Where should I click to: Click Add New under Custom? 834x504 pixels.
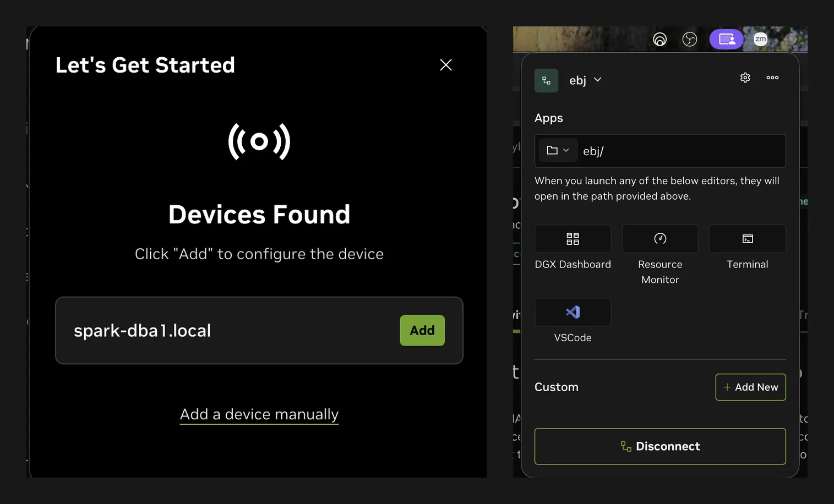click(751, 387)
